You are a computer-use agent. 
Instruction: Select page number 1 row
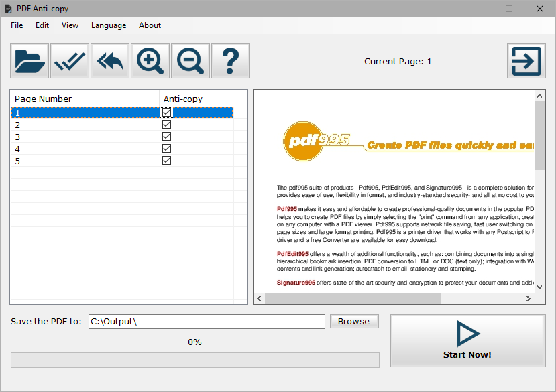point(122,113)
